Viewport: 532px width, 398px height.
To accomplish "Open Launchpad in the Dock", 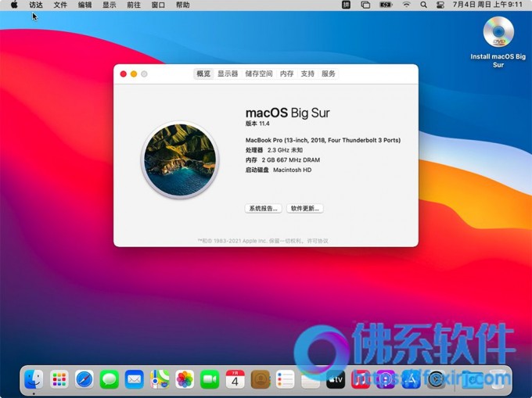I will tap(59, 379).
